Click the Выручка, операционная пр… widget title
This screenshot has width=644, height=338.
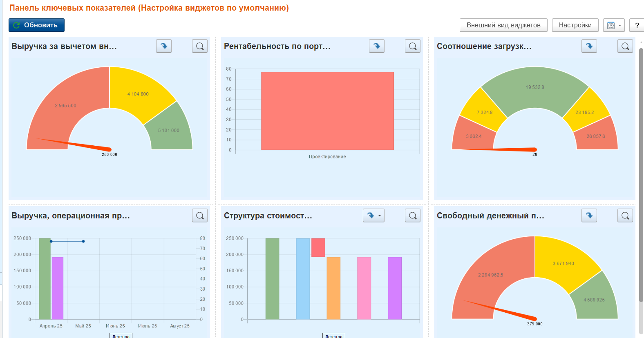71,216
